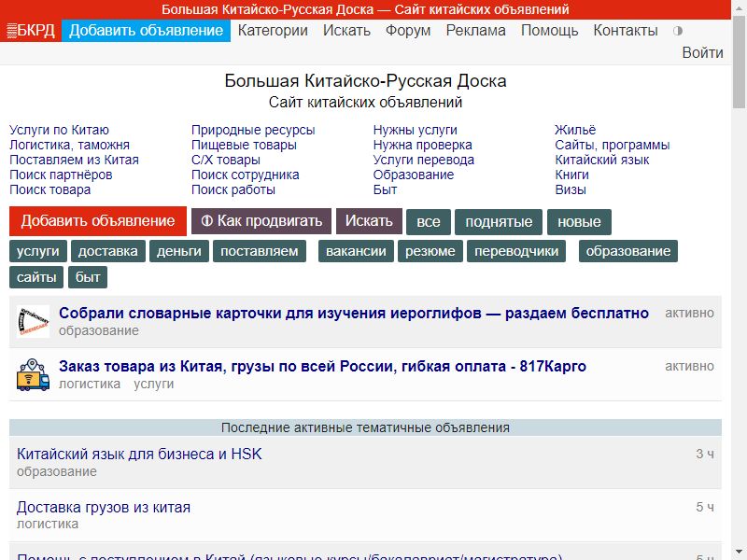Click scrollbar down arrow
Screen dimensions: 747x560
(739, 553)
